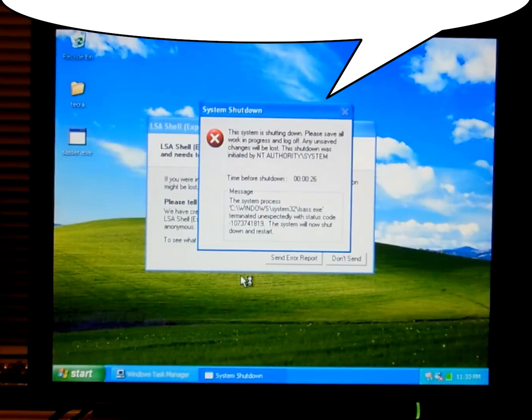532x420 pixels.
Task: Click the first system tray icon
Action: tap(428, 376)
